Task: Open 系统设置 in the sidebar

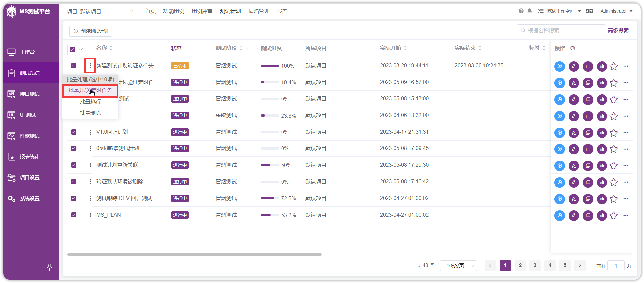Action: coord(31,199)
